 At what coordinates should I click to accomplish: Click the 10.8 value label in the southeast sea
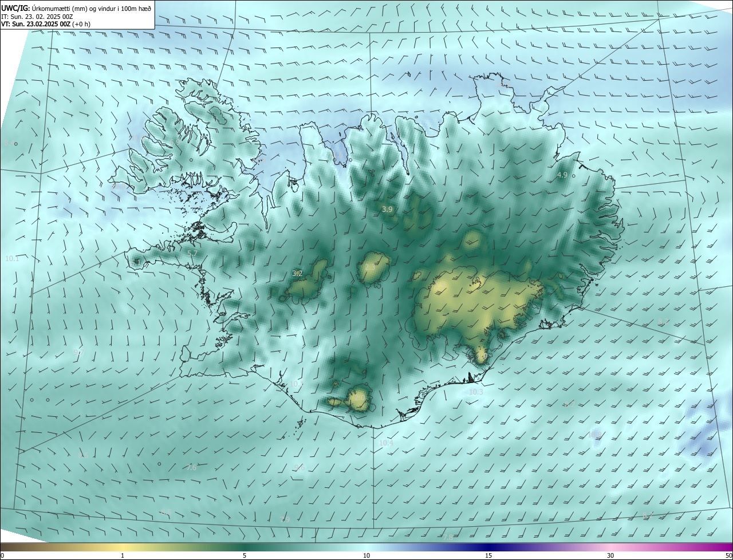click(594, 435)
